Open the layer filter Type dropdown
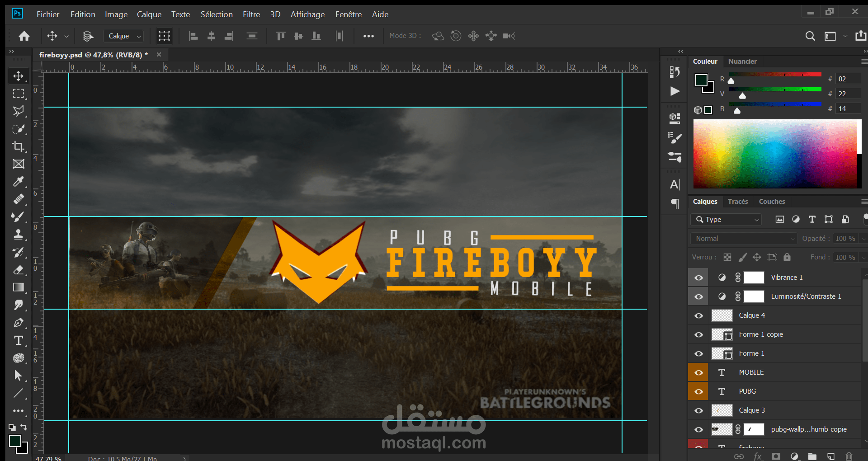The width and height of the screenshot is (868, 461). click(726, 219)
